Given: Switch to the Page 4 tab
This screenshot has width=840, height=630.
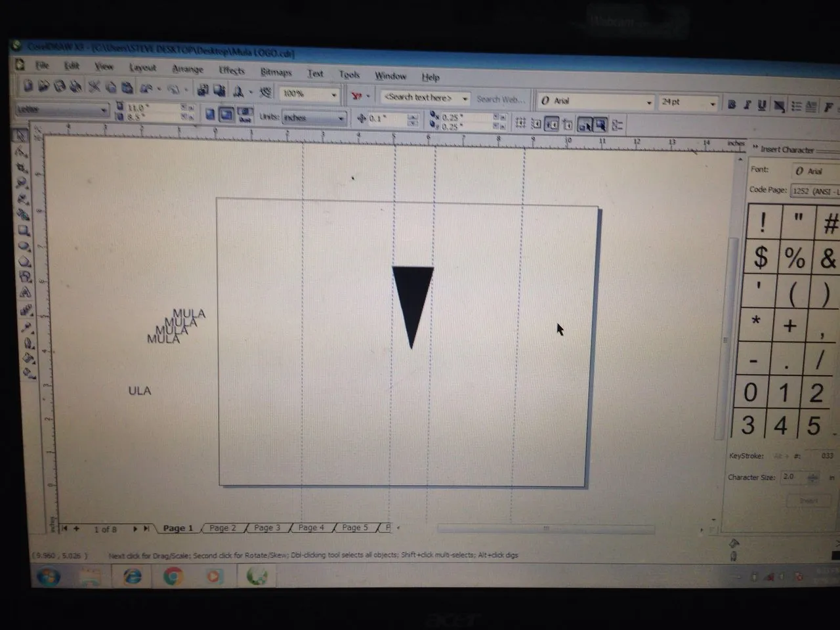Looking at the screenshot, I should click(311, 527).
